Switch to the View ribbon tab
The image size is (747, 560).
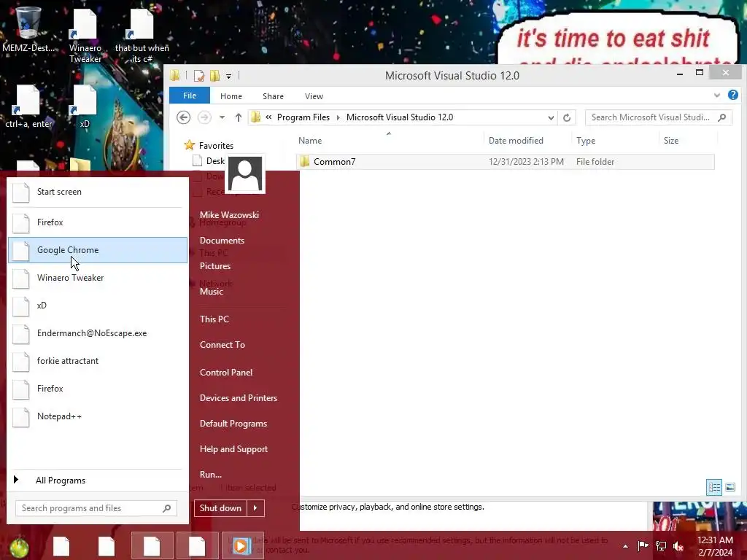pos(314,96)
